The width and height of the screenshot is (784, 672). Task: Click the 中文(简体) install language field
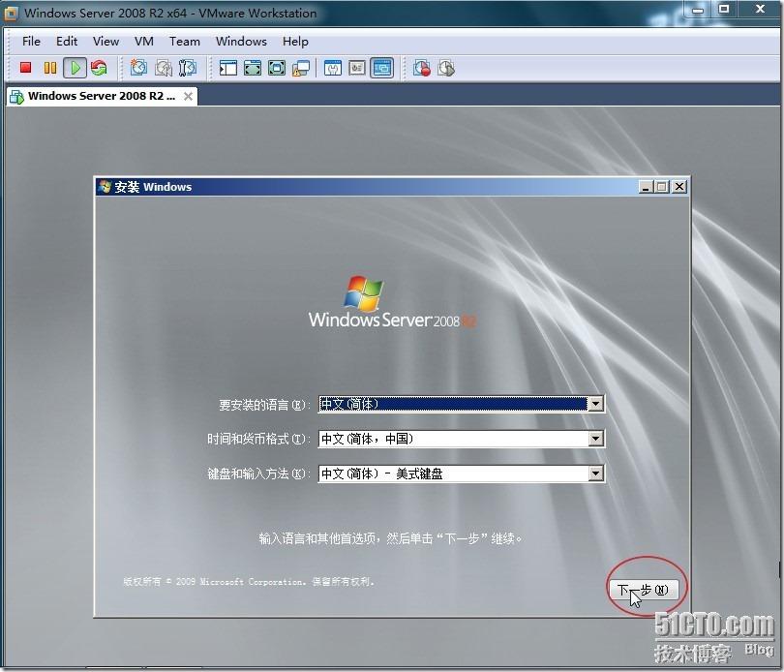[x=461, y=404]
